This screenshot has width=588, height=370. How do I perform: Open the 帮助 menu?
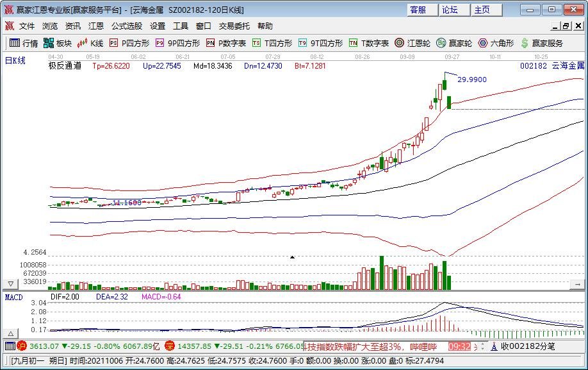click(x=265, y=26)
